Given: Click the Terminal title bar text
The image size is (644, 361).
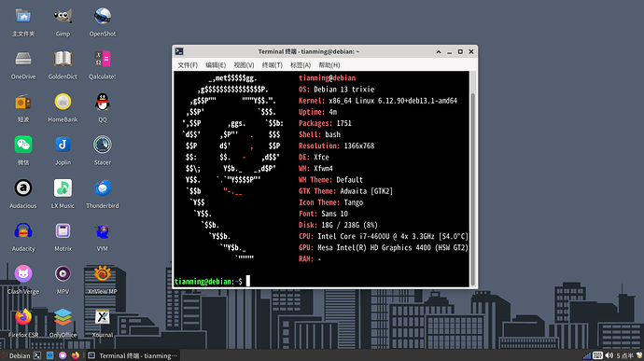Looking at the screenshot, I should (308, 51).
